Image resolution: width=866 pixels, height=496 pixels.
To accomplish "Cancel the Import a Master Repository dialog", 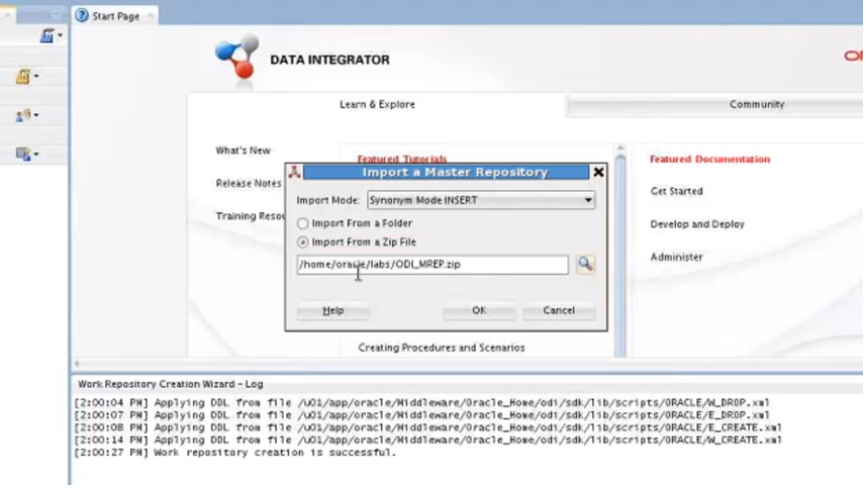I will 558,311.
